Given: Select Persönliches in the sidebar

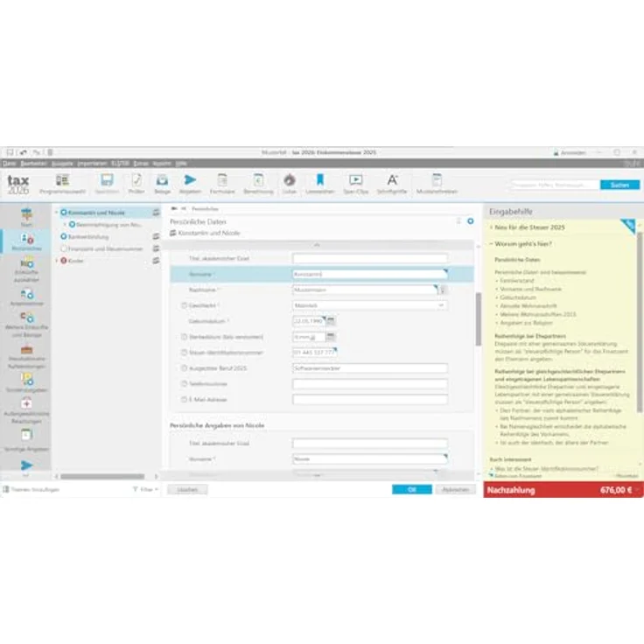Looking at the screenshot, I should (27, 241).
